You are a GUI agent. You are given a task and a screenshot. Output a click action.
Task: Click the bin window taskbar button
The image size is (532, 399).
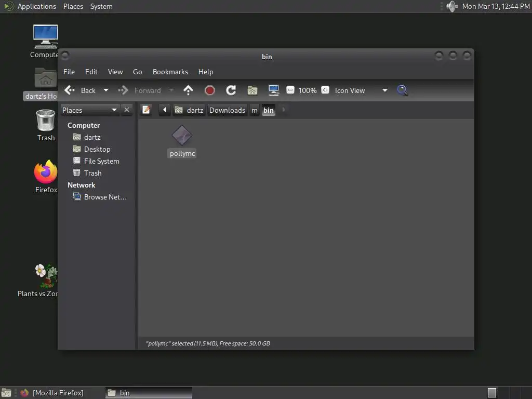pos(149,393)
